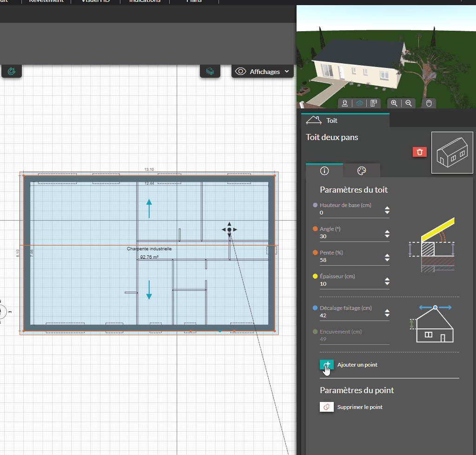Image resolution: width=476 pixels, height=455 pixels.
Task: Open the Indications menu
Action: click(145, 1)
